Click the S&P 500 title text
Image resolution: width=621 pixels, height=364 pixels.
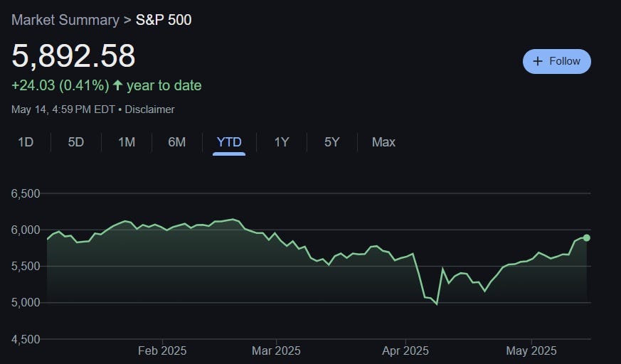coord(164,20)
